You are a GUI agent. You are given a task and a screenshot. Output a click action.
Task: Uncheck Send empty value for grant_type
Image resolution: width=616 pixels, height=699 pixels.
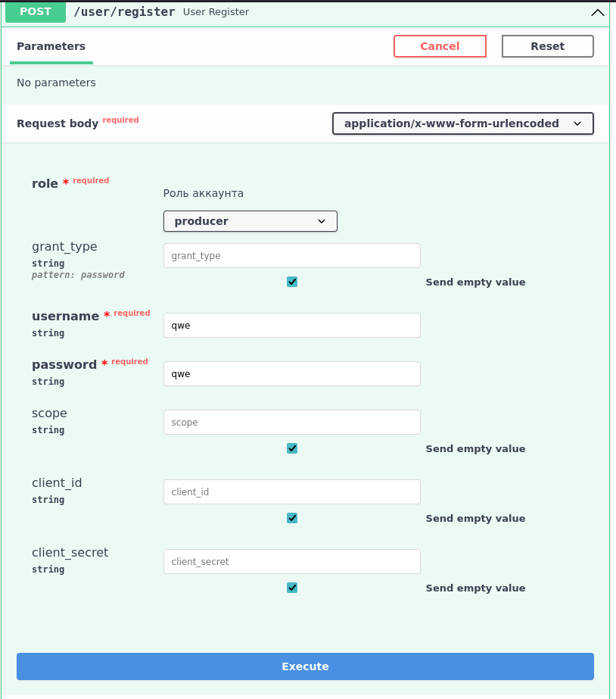pyautogui.click(x=291, y=282)
